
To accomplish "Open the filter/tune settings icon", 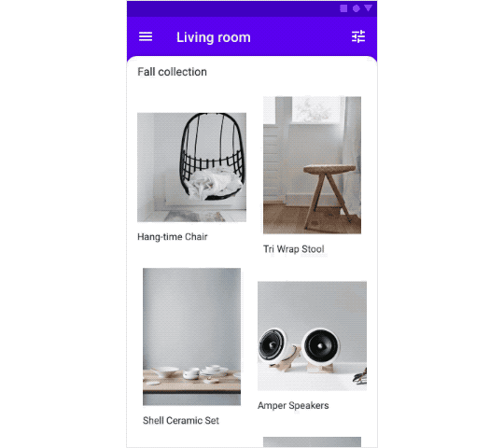I will pyautogui.click(x=358, y=36).
